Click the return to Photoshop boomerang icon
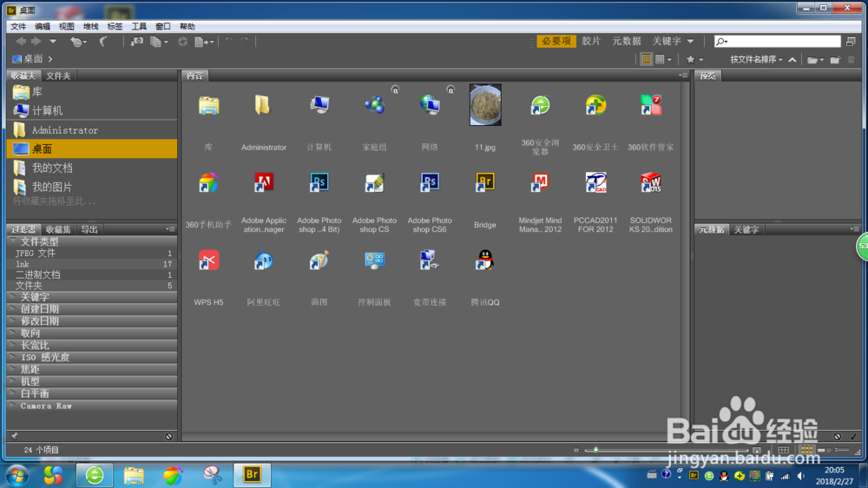 pos(103,42)
